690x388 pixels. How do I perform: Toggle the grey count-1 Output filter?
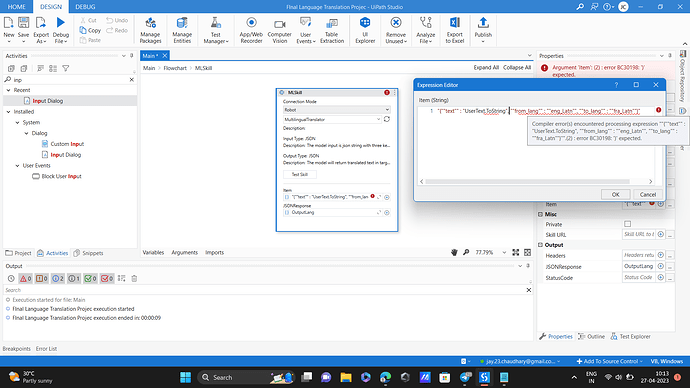coord(74,278)
